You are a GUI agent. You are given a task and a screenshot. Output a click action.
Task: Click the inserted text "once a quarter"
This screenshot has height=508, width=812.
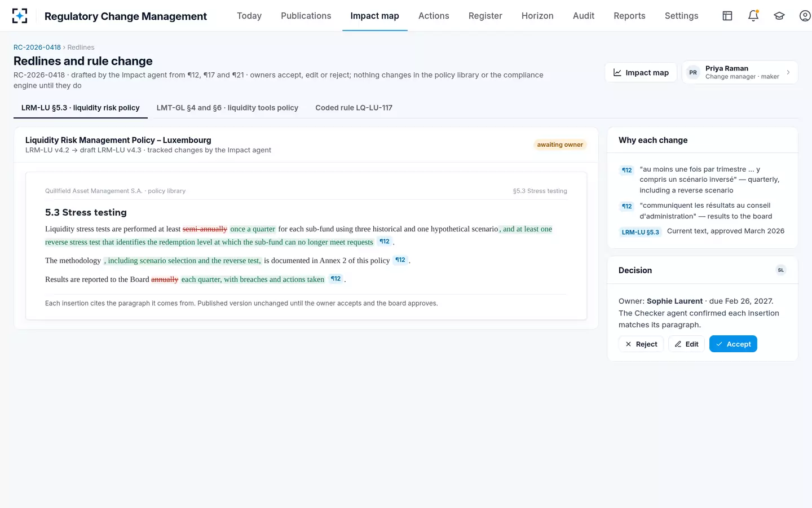pos(253,229)
